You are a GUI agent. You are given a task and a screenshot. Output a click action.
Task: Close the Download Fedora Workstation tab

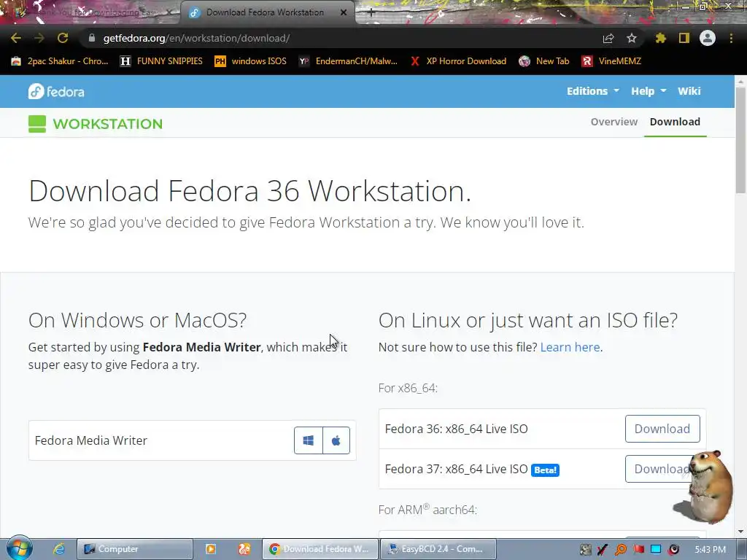344,12
